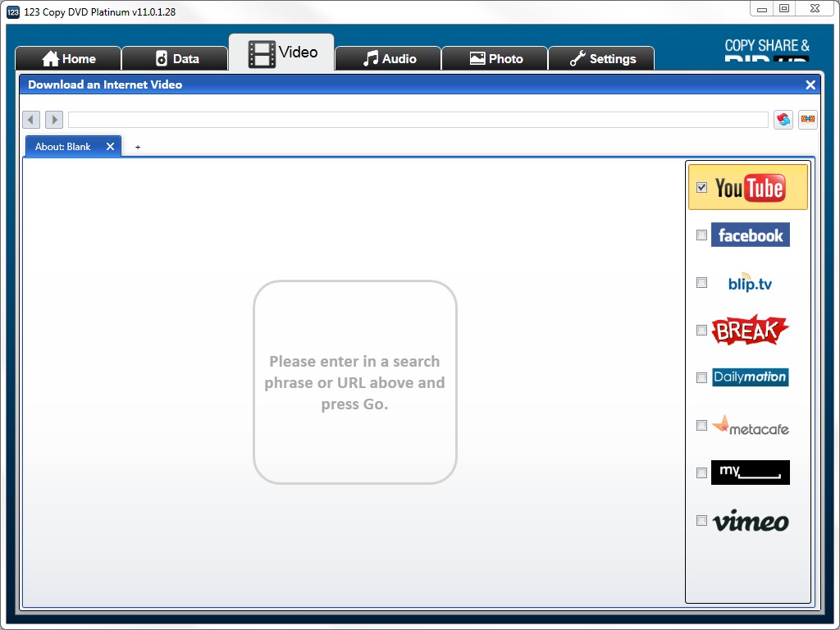Enable the blip.tv checkbox
Viewport: 840px width, 630px height.
pos(702,283)
